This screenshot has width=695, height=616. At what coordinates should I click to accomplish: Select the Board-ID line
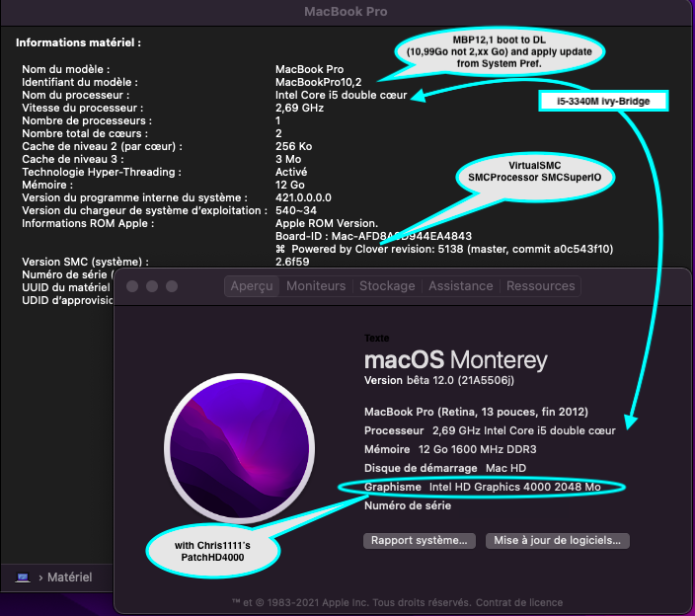point(373,237)
